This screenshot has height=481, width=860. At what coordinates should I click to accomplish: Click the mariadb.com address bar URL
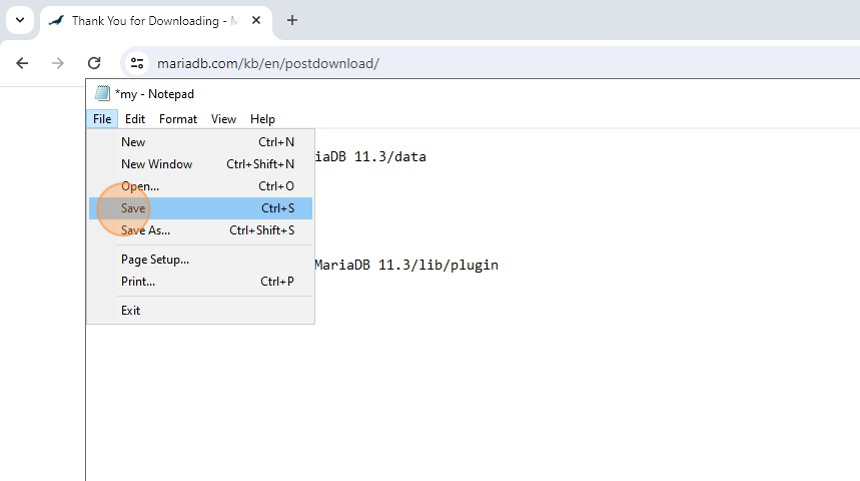click(268, 64)
